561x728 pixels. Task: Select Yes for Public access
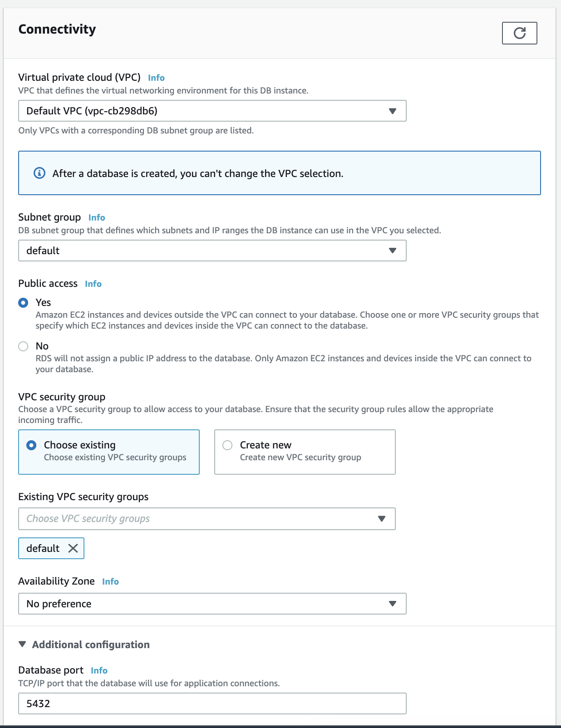[x=23, y=303]
